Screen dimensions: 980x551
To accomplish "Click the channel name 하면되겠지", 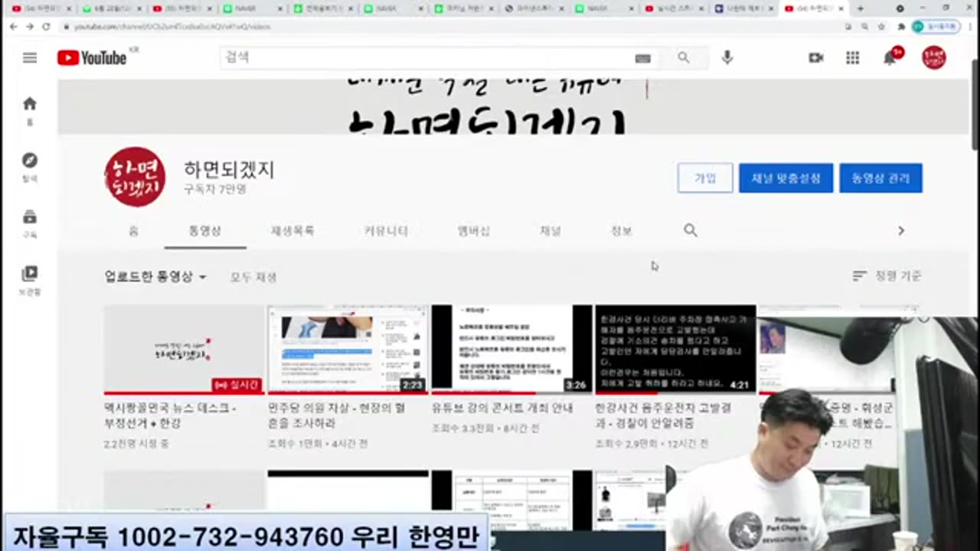I will tap(229, 170).
